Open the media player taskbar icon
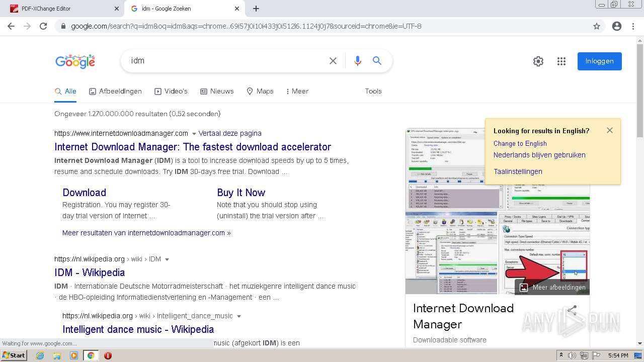 click(74, 355)
